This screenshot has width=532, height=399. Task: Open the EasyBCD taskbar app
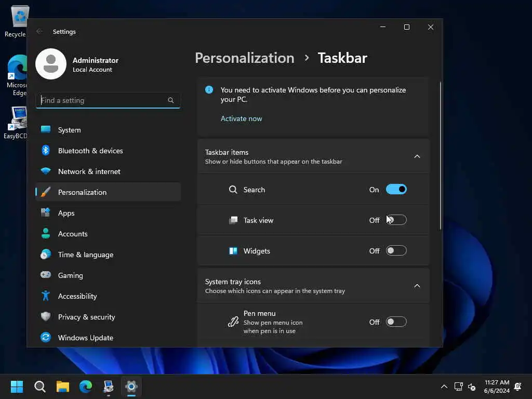108,387
